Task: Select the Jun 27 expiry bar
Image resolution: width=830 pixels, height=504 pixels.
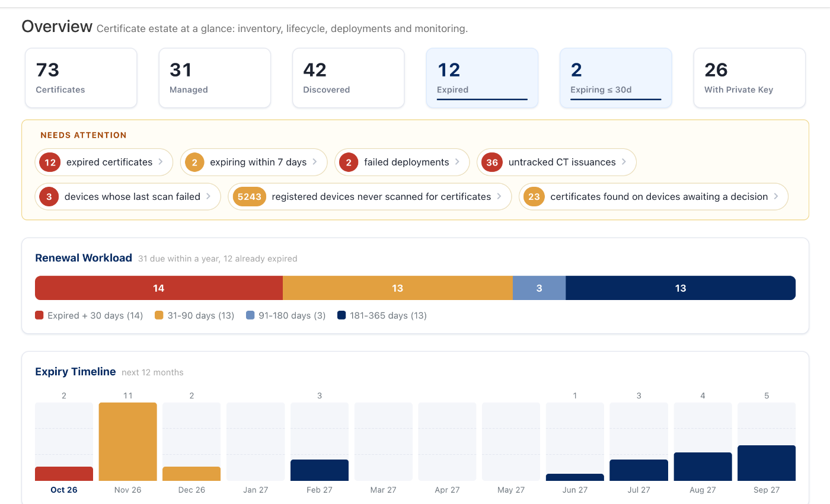Action: pos(575,477)
